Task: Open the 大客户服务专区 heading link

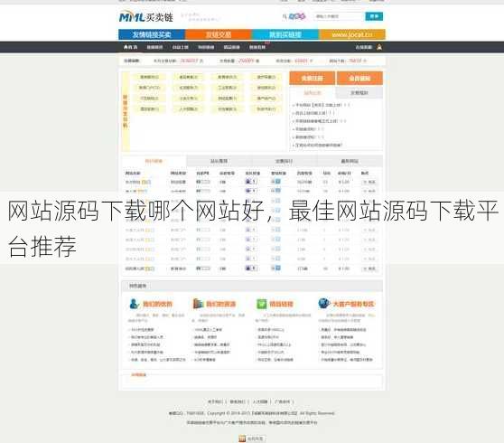Action: point(353,304)
